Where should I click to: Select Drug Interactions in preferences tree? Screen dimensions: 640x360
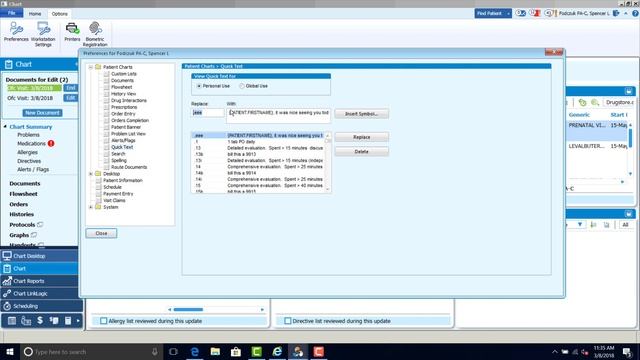pos(129,100)
